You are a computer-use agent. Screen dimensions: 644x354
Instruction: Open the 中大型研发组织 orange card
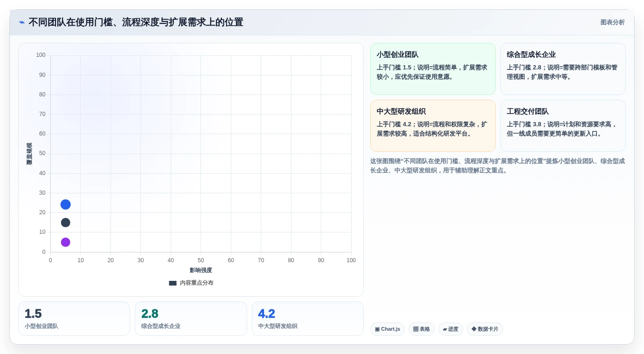[433, 126]
